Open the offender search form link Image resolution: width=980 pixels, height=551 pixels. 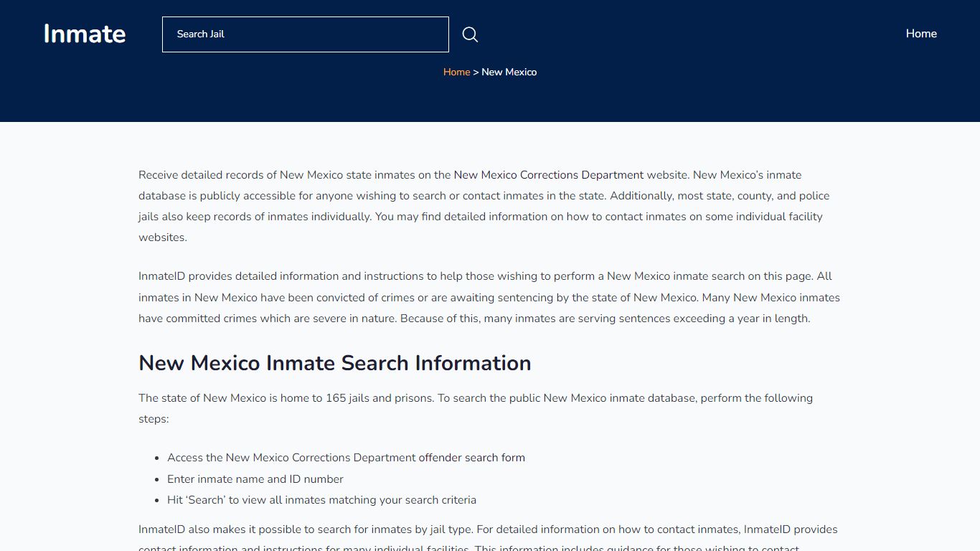point(472,458)
